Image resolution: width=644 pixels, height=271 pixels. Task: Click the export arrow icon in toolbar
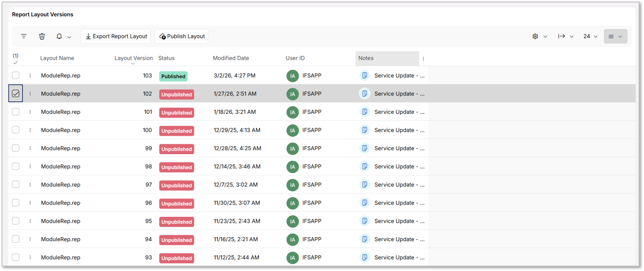pyautogui.click(x=562, y=36)
